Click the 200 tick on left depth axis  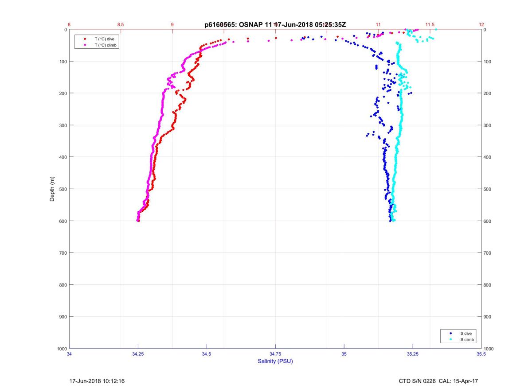click(x=63, y=93)
